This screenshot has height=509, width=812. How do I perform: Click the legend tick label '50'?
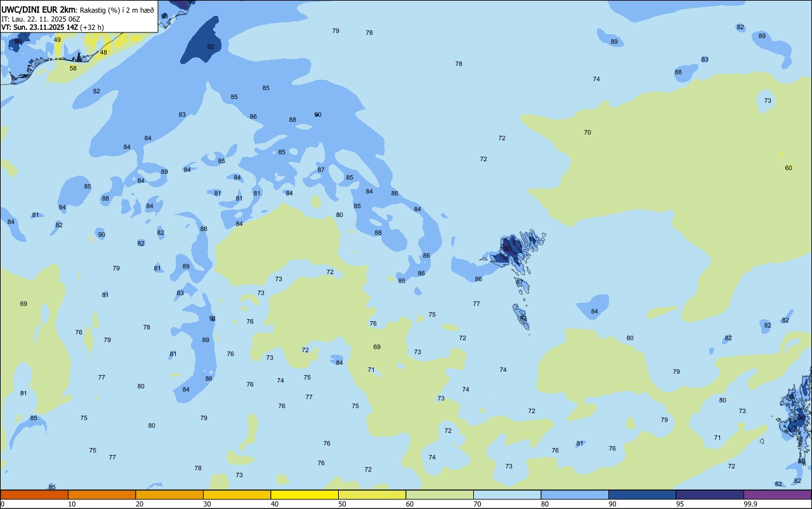[x=342, y=504]
